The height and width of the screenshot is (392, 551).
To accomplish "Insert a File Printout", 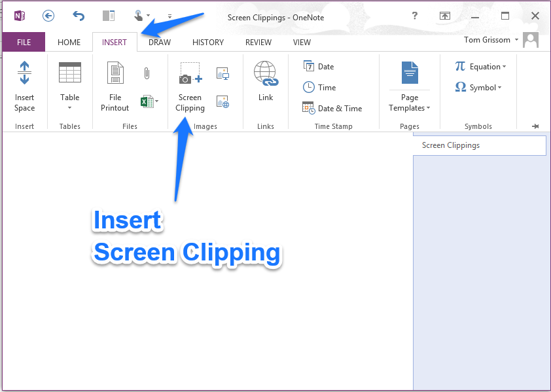I will 115,85.
